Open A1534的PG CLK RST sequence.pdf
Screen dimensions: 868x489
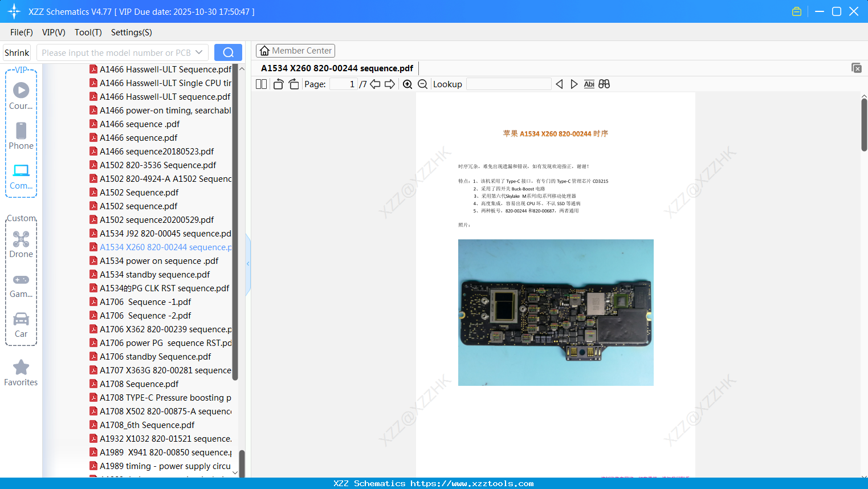click(x=164, y=288)
